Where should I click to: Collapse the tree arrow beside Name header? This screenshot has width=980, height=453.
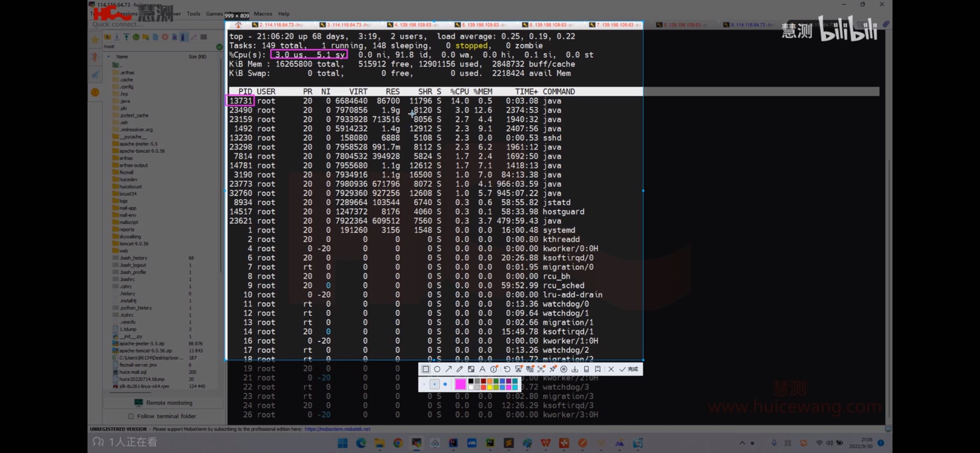click(109, 57)
